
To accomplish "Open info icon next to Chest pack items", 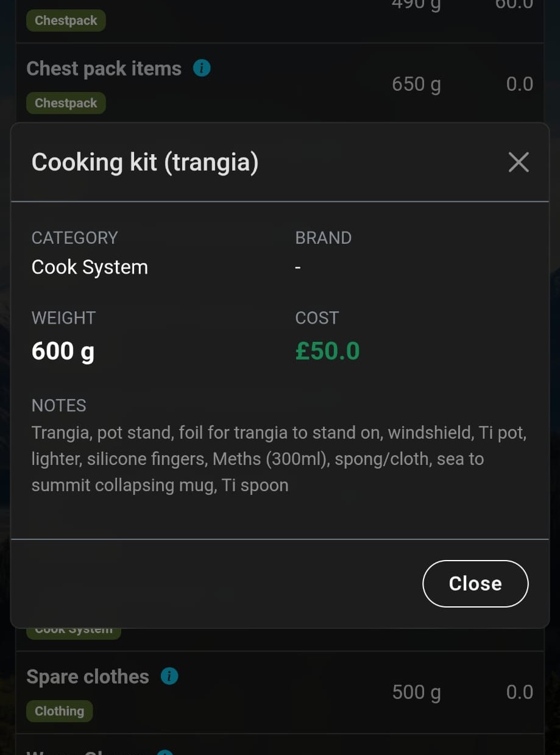I will click(201, 68).
